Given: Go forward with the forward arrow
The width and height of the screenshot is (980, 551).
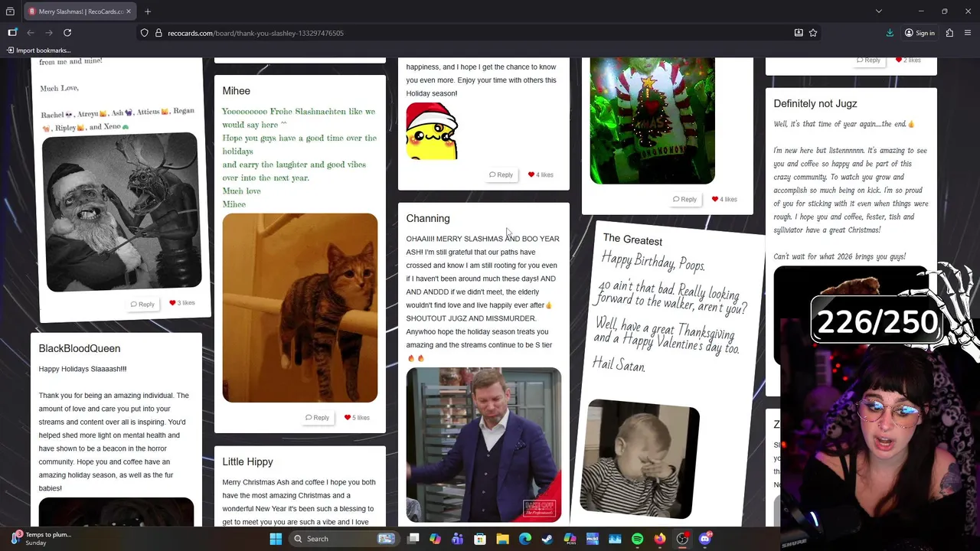Looking at the screenshot, I should click(x=49, y=33).
